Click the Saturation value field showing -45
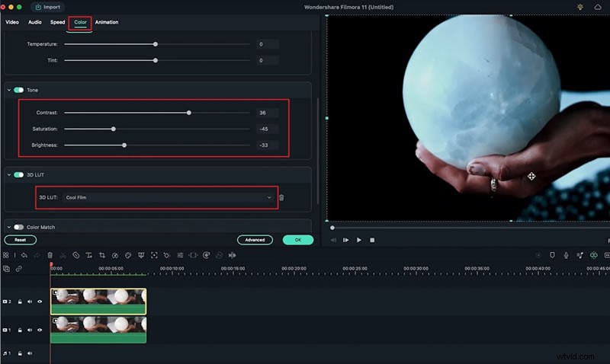The height and width of the screenshot is (364, 610). tap(268, 129)
